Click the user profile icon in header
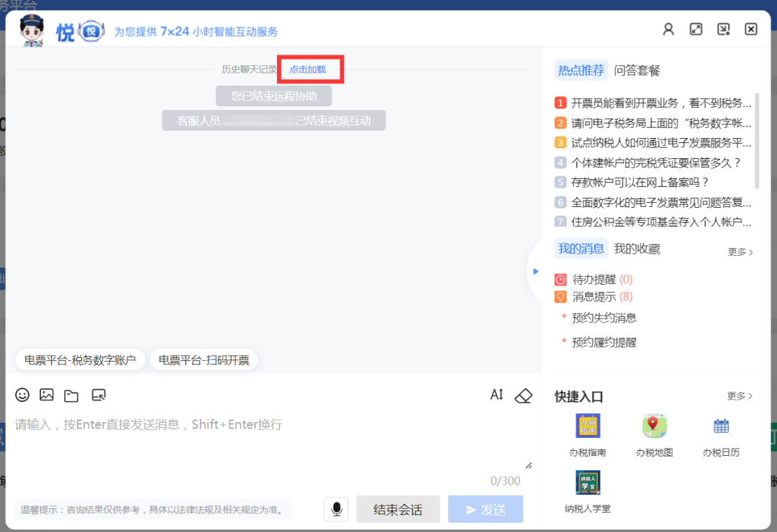The height and width of the screenshot is (532, 777). tap(668, 29)
